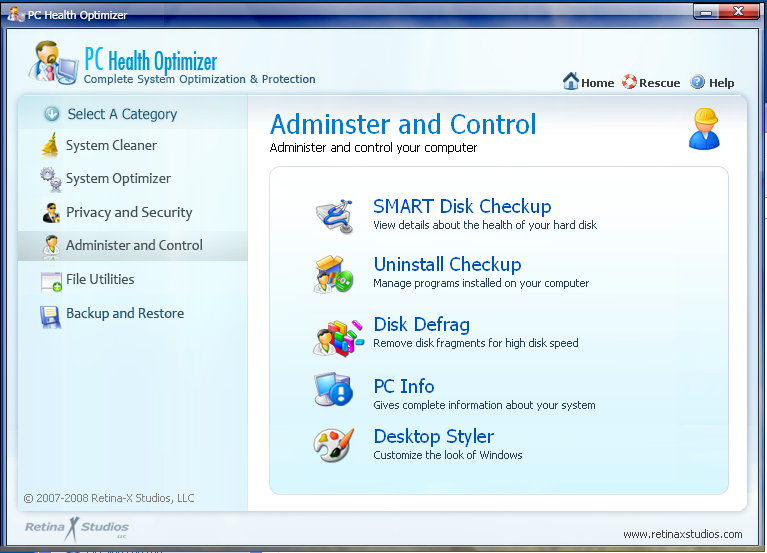Screen dimensions: 767x553
Task: Click the Administer and Control doctor icon
Action: (51, 245)
